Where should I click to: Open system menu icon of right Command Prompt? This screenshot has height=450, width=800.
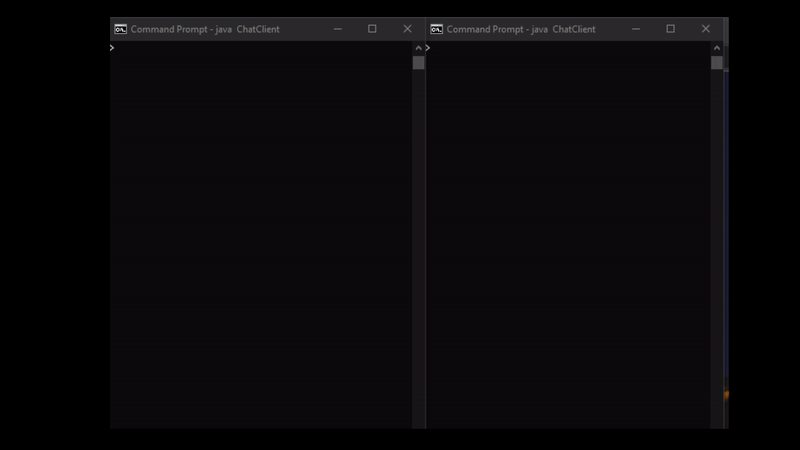[436, 29]
